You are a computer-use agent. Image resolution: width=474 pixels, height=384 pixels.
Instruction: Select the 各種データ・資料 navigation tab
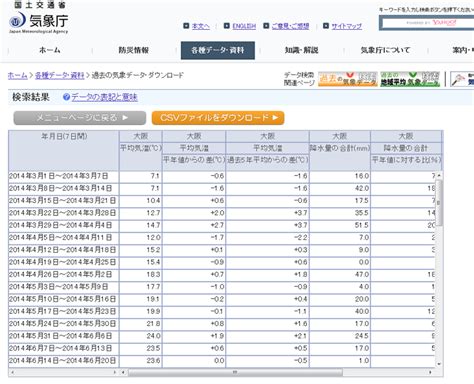pyautogui.click(x=218, y=50)
